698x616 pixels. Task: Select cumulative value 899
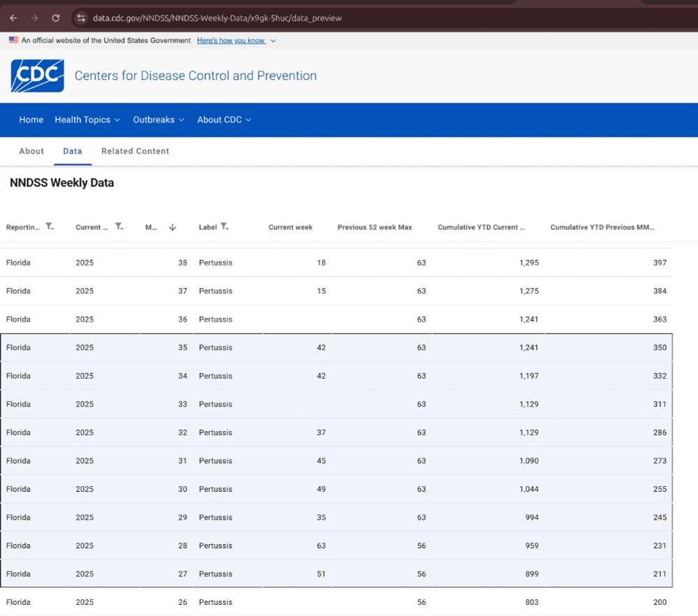[x=532, y=573]
